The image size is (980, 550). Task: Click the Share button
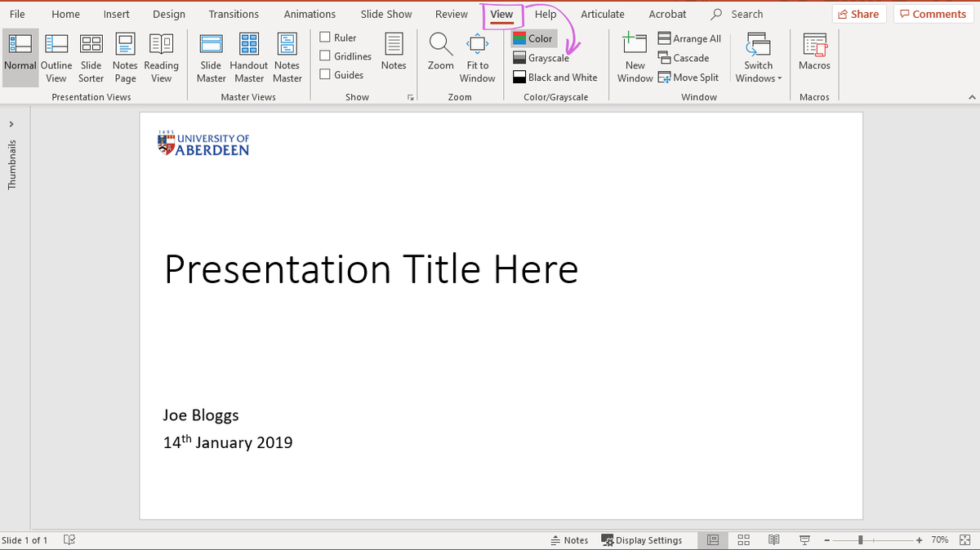tap(858, 14)
